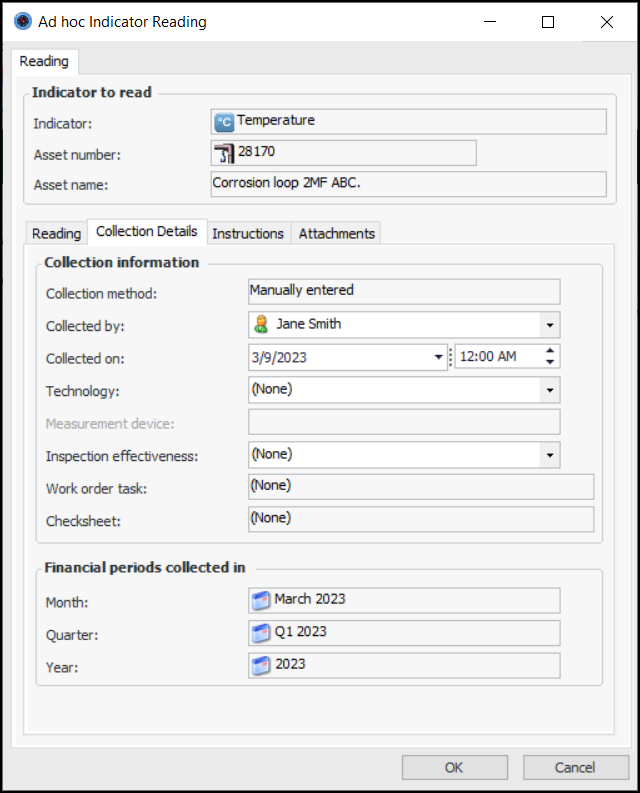Select the top Reading tab
This screenshot has width=640, height=793.
click(44, 61)
